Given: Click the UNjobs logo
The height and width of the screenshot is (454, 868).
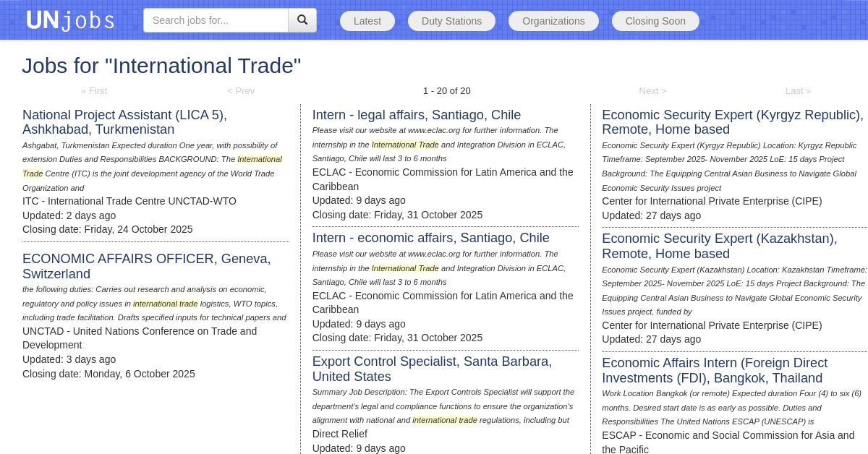Looking at the screenshot, I should point(70,20).
